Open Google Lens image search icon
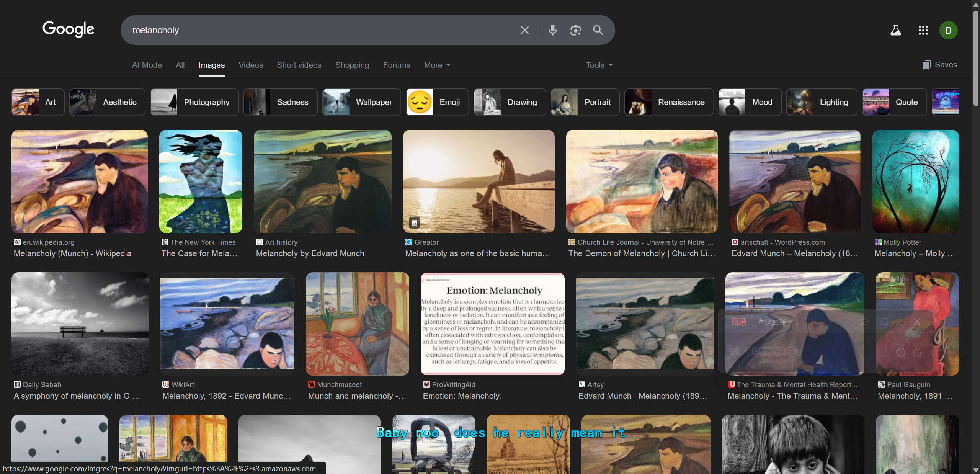The width and height of the screenshot is (980, 474). [575, 30]
